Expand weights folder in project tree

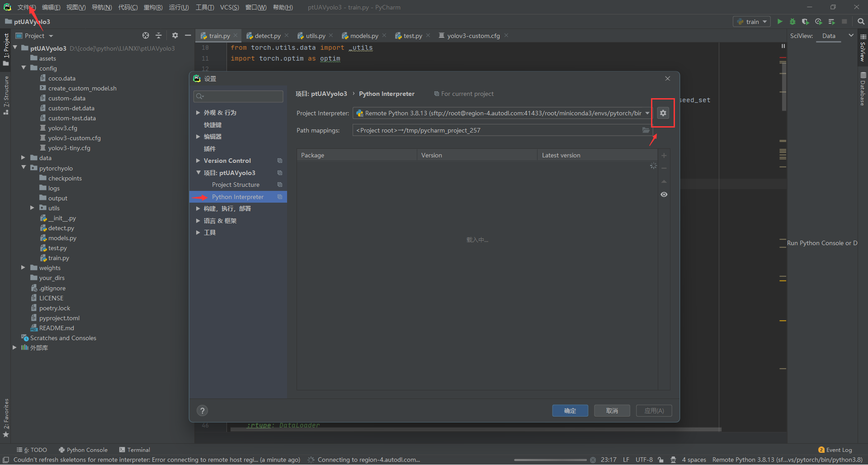23,267
